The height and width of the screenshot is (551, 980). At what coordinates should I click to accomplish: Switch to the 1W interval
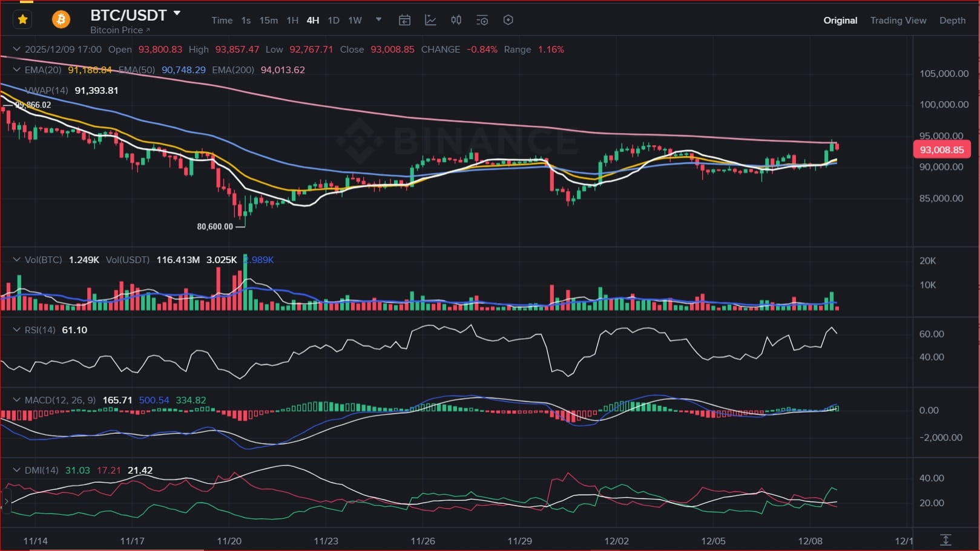tap(355, 21)
